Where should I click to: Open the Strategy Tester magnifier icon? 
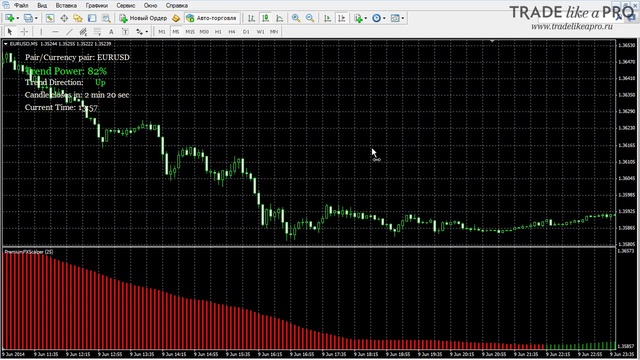[106, 18]
